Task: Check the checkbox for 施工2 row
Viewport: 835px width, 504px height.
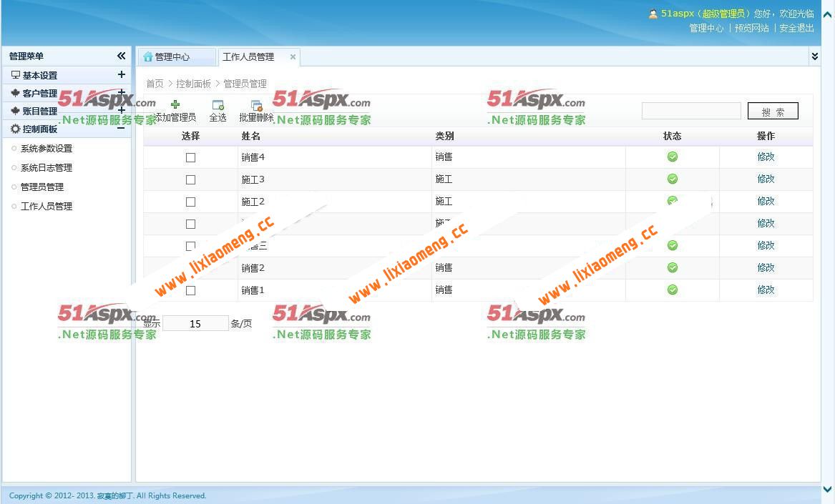Action: pyautogui.click(x=190, y=202)
